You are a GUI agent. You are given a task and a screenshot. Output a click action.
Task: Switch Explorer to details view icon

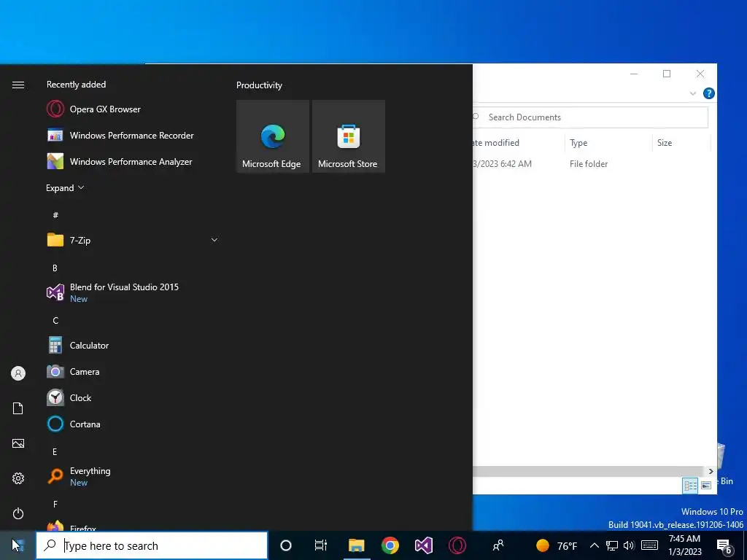[690, 485]
